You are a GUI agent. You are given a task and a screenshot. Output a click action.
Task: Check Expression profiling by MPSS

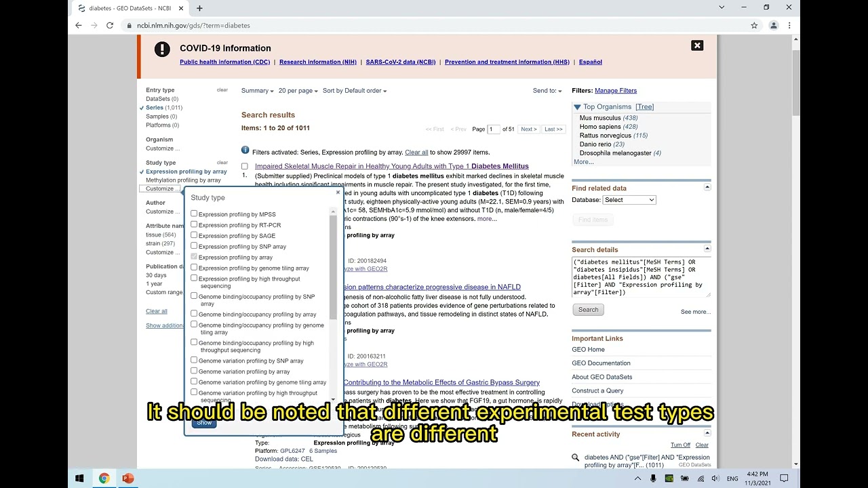(x=194, y=213)
